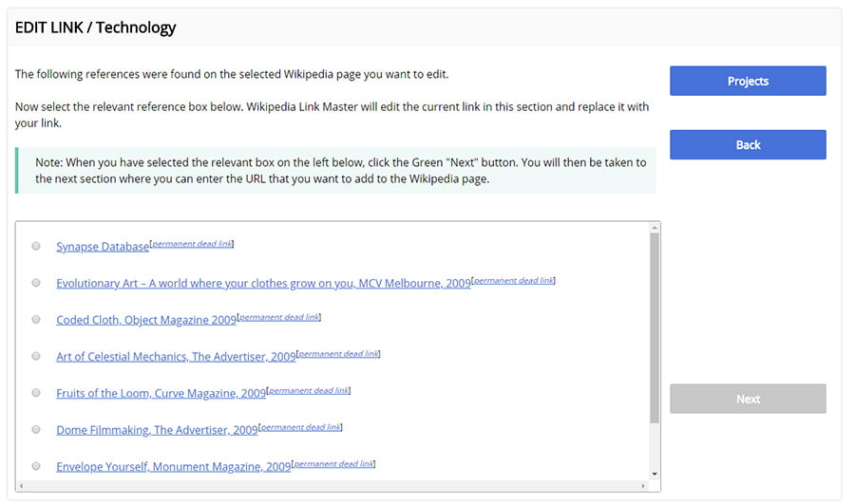Click the vertical scrollbar thumb in references list
855x504 pixels.
pyautogui.click(x=655, y=328)
